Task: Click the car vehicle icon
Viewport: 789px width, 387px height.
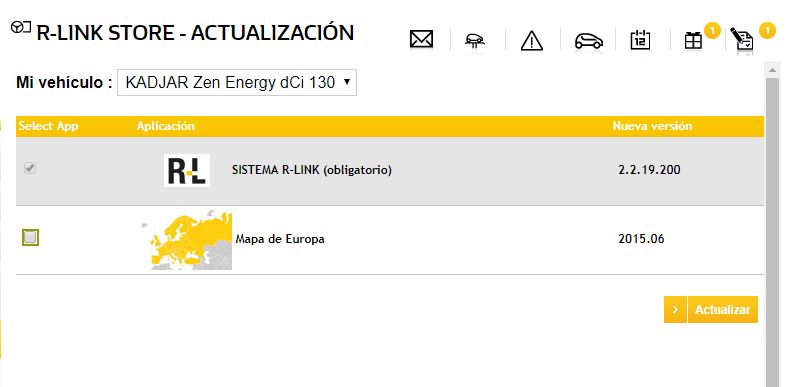Action: pyautogui.click(x=589, y=41)
